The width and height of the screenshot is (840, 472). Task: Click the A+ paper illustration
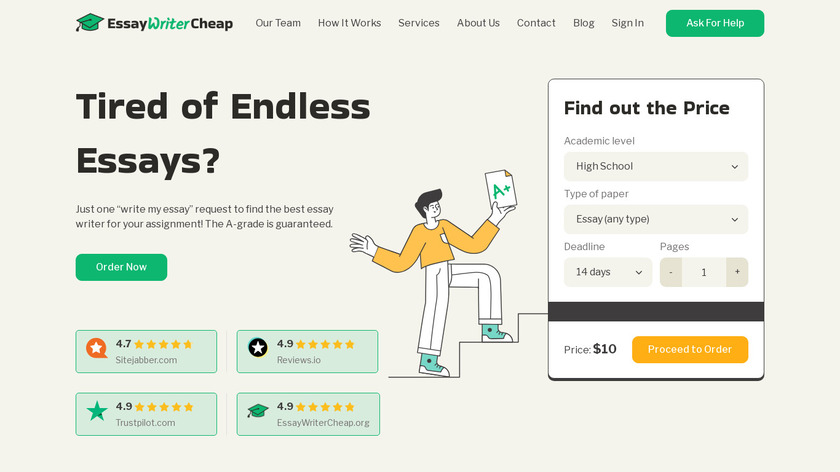coord(499,189)
